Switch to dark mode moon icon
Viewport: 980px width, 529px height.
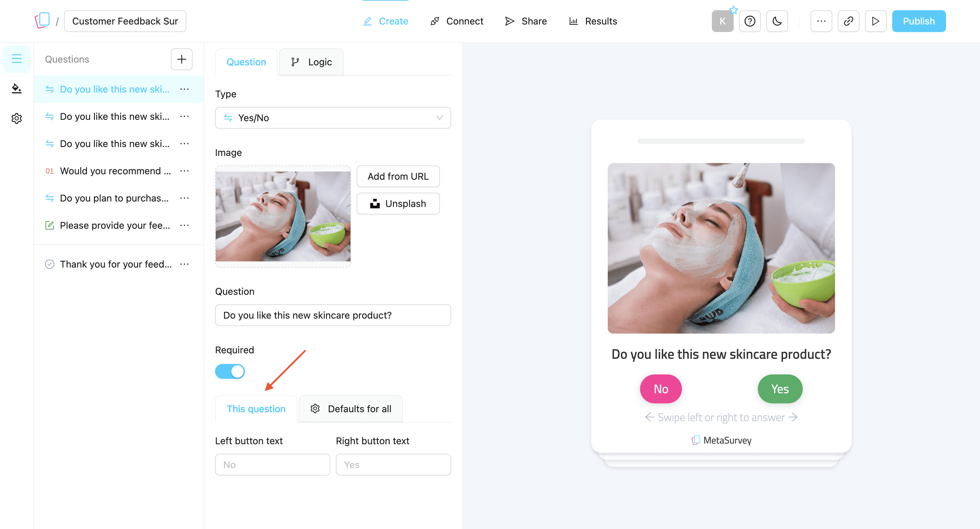[777, 21]
